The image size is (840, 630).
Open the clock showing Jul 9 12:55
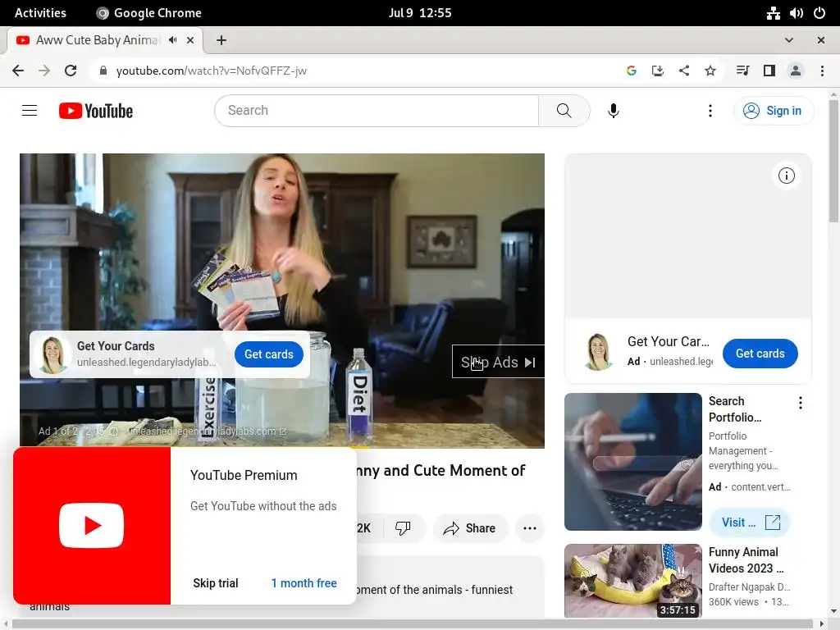pyautogui.click(x=420, y=13)
